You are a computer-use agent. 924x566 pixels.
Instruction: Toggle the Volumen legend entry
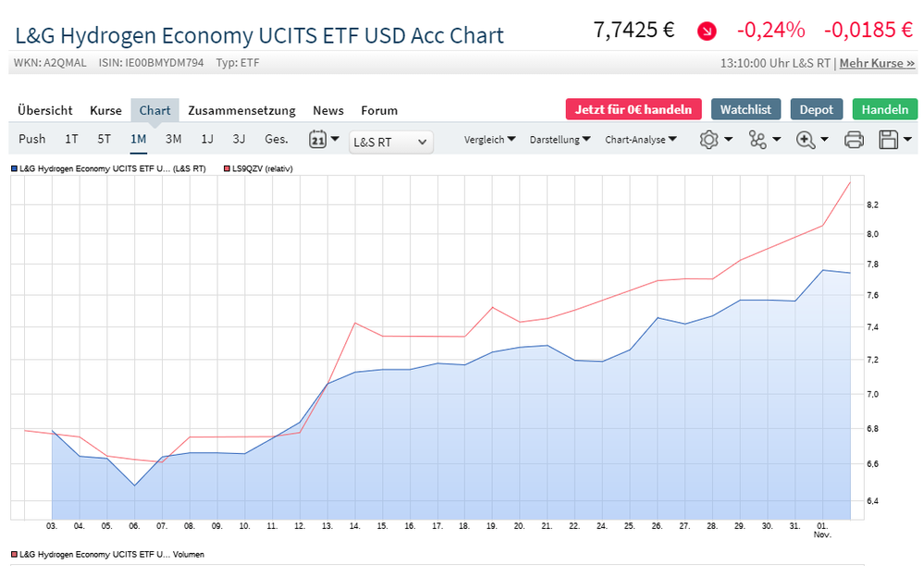(x=107, y=554)
